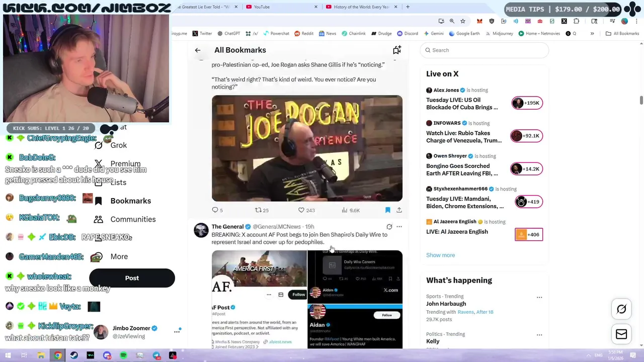The image size is (644, 362).
Task: Open John Harbaugh trending topic
Action: 446,304
